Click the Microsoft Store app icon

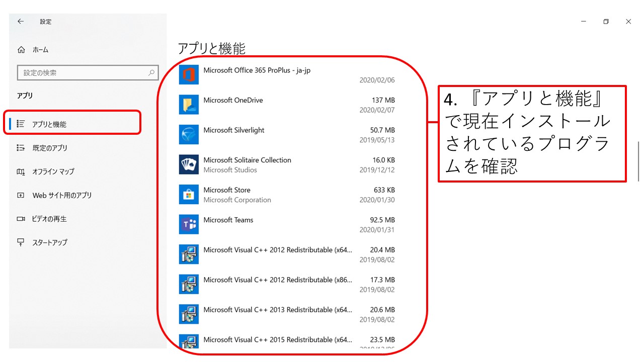189,195
